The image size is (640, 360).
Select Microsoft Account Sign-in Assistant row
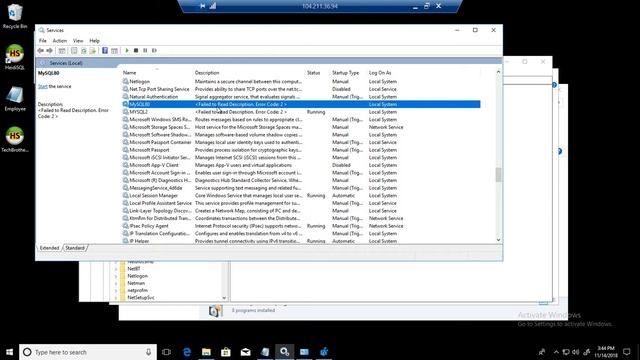pyautogui.click(x=301, y=173)
